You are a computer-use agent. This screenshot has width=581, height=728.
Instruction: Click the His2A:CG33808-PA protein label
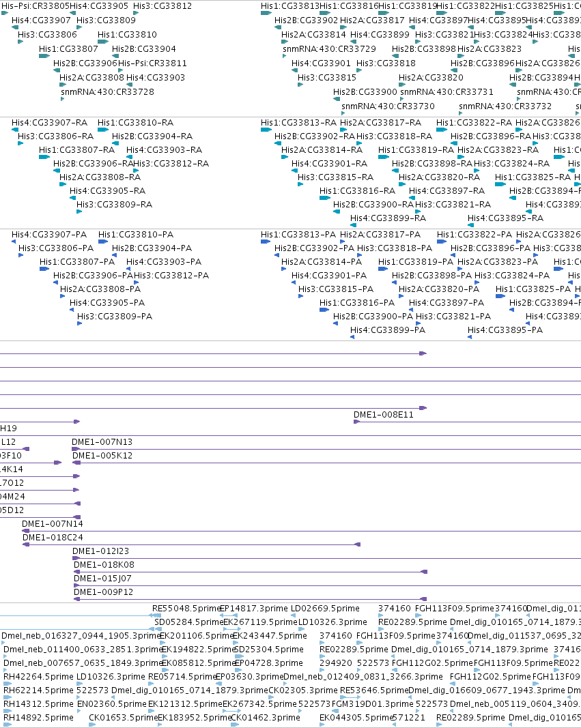coord(100,289)
